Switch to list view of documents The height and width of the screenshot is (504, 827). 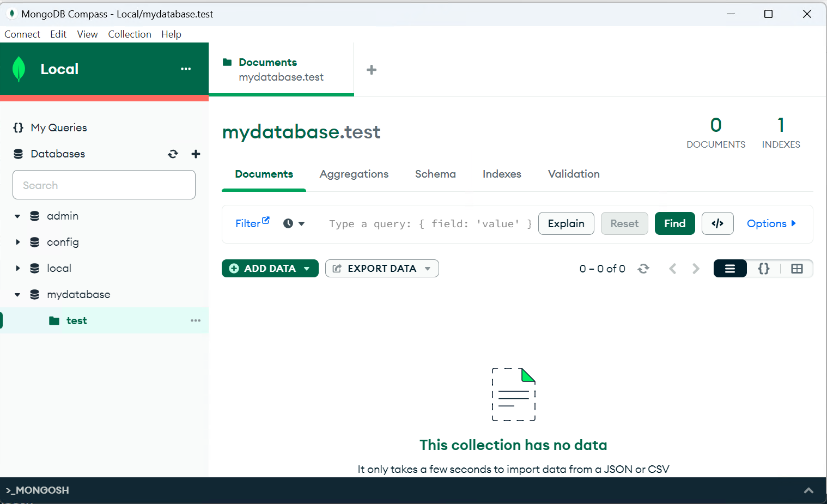click(x=730, y=269)
